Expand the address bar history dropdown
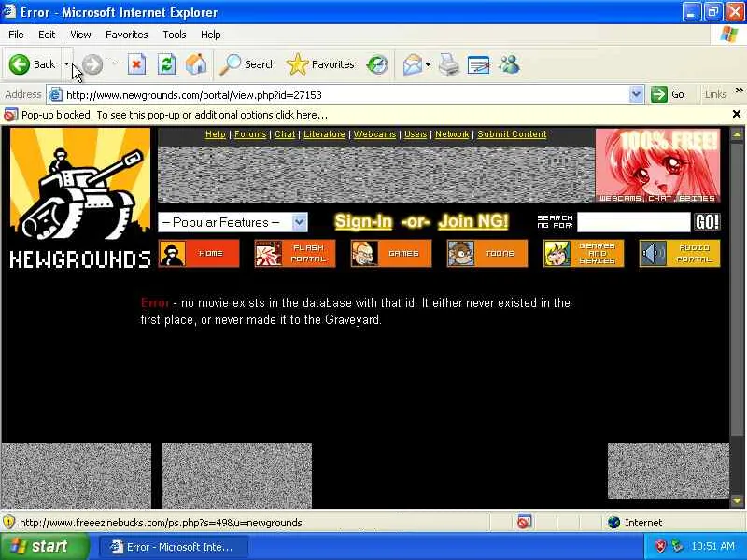 point(637,94)
